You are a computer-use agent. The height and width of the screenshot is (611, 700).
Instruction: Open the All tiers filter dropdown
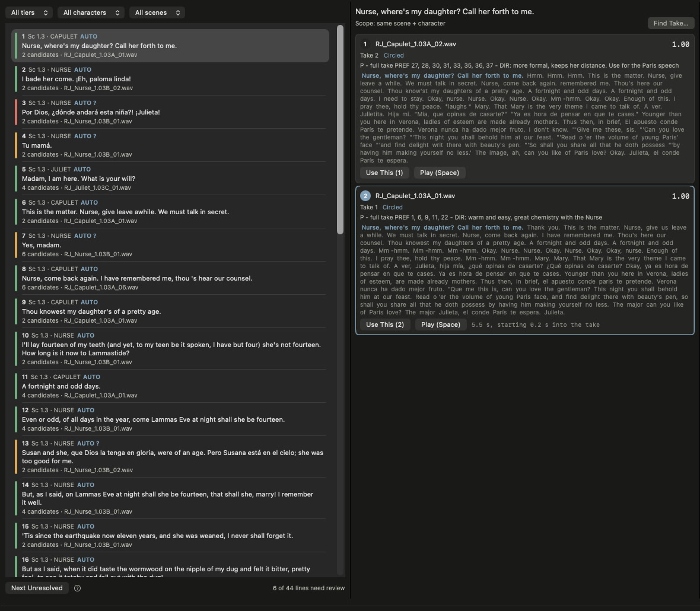[x=29, y=12]
